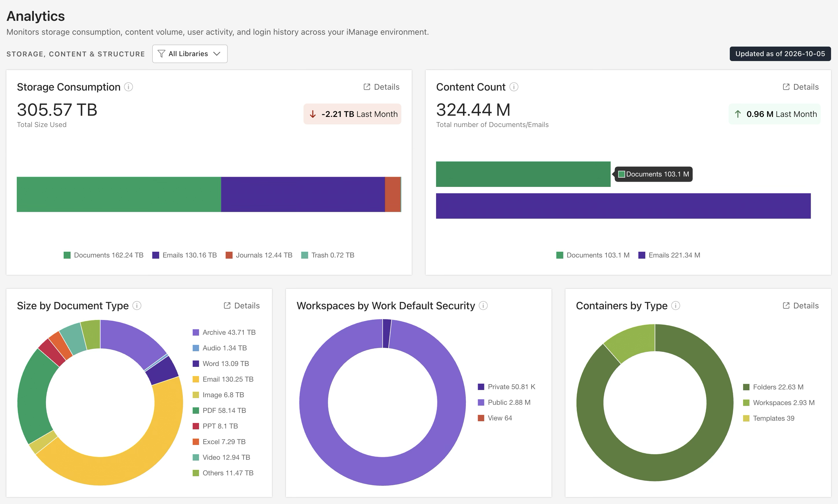Open Details for Containers by Type
The width and height of the screenshot is (838, 504).
click(800, 306)
